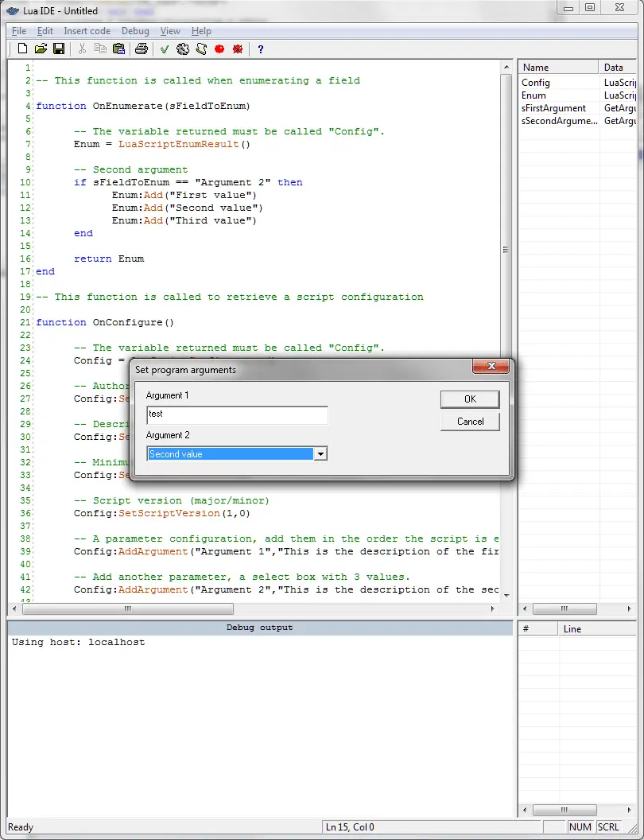Screen dimensions: 644x840
Task: Click 'Enum:Add("Third value")' code line
Action: pyautogui.click(x=184, y=220)
